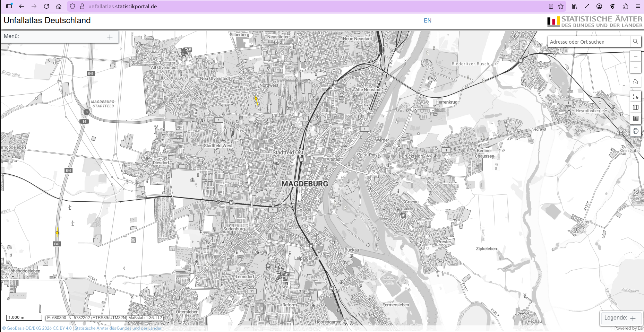Click the search magnifier icon
The width and height of the screenshot is (644, 332).
click(635, 42)
